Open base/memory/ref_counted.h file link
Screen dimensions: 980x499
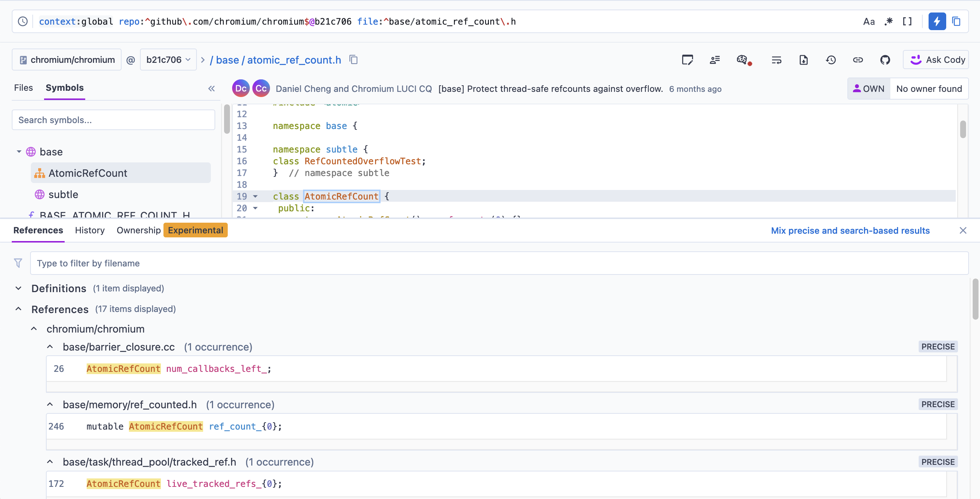(x=130, y=404)
